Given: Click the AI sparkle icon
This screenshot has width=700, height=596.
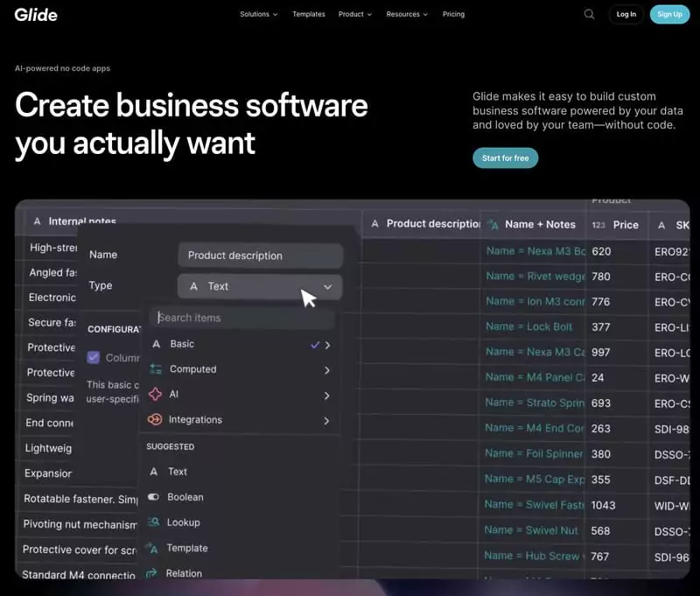Looking at the screenshot, I should [x=156, y=394].
